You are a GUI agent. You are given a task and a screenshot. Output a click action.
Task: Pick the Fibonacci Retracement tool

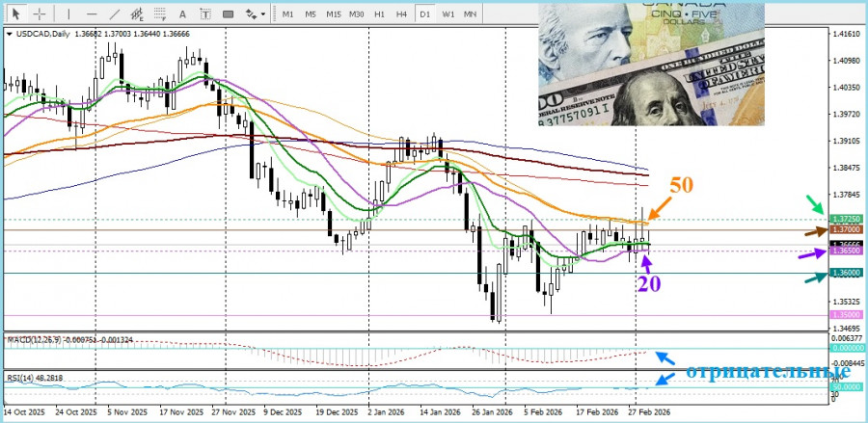click(x=160, y=13)
